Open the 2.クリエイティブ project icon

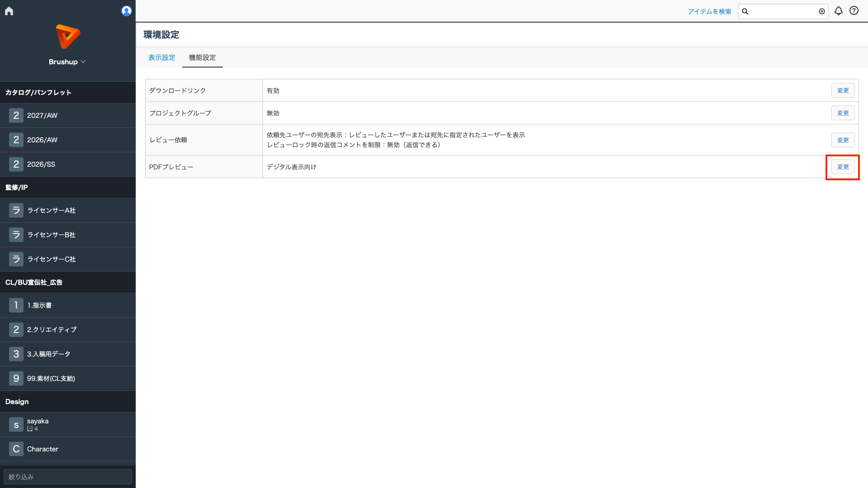pos(16,329)
